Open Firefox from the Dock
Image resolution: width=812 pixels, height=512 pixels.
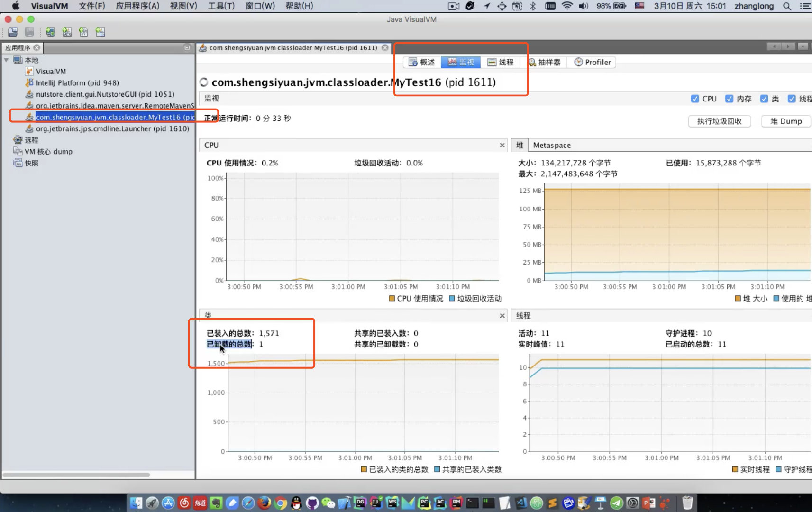(265, 503)
